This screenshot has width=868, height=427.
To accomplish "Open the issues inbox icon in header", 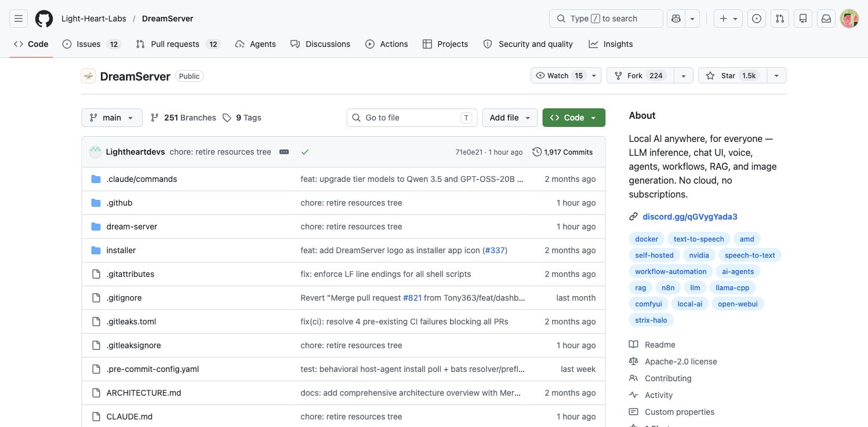I will (757, 19).
